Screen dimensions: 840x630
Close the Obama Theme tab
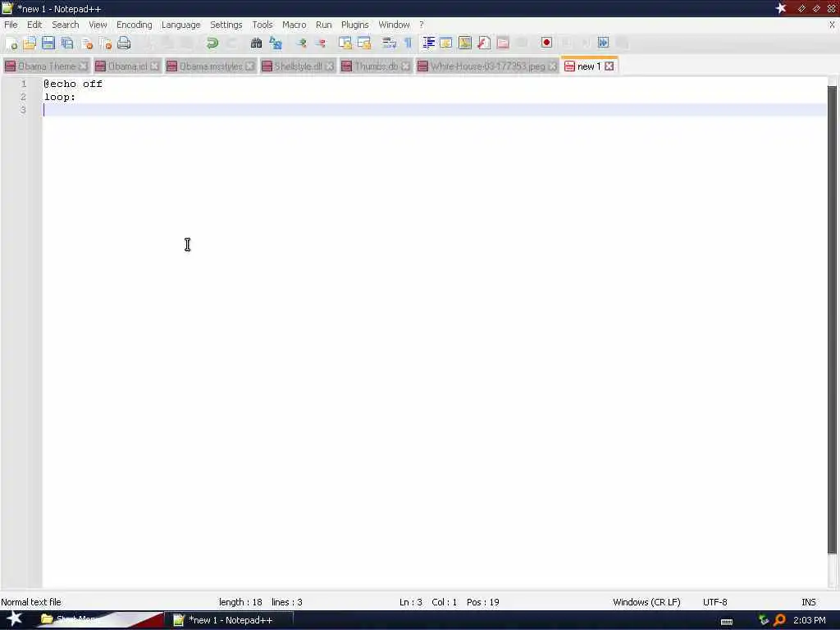click(83, 66)
